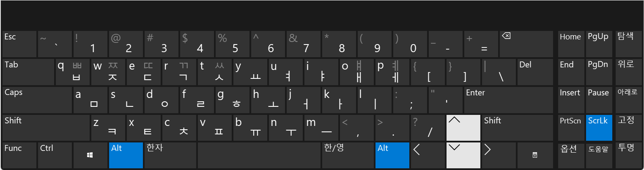Screen dimensions: 644x170
Task: Tap the grave accent tilde key
Action: click(55, 44)
